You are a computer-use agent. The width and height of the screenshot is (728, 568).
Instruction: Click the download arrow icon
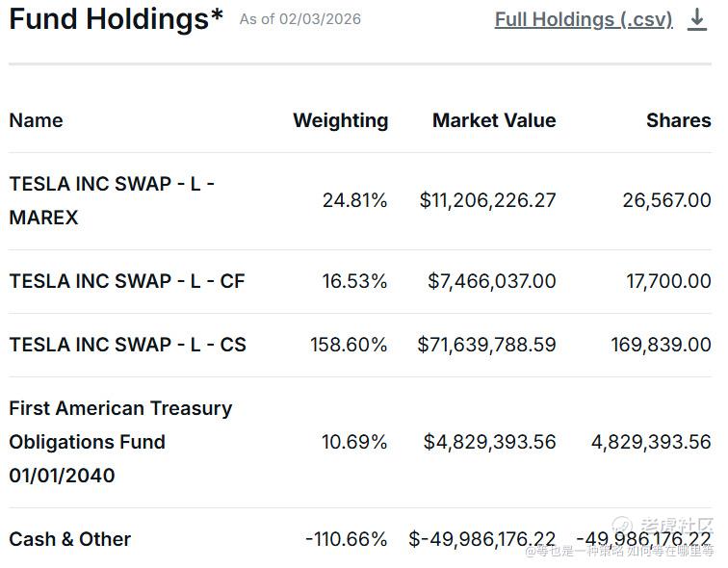(x=697, y=19)
